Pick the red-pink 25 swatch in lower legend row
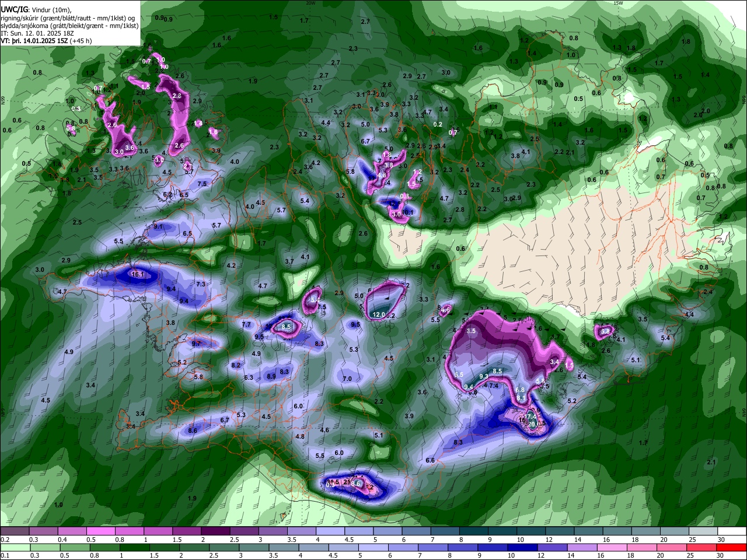 pos(701,547)
